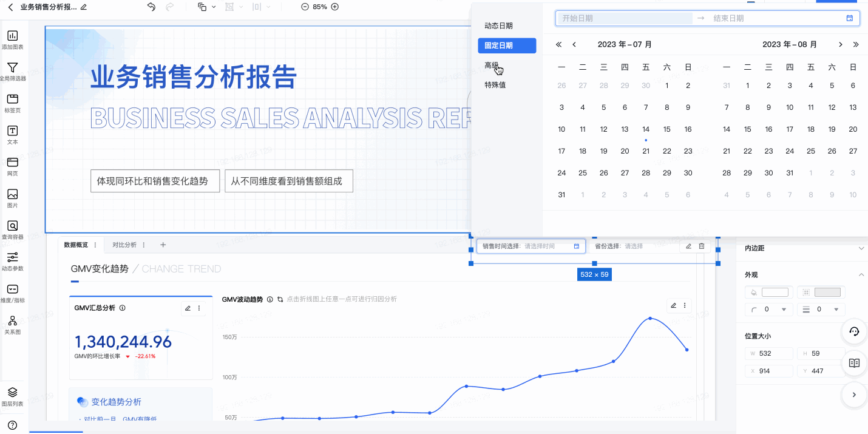Click the fill color swatch under 外观
The image size is (868, 434).
775,293
